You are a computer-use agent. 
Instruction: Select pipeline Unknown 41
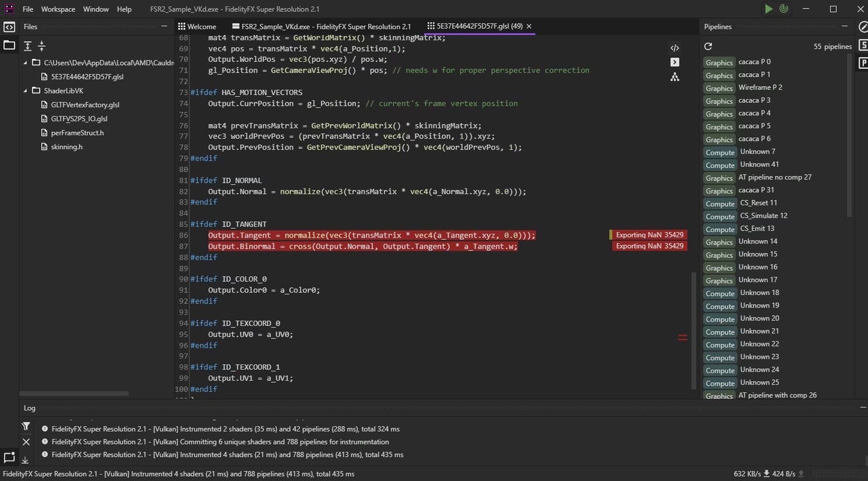759,164
